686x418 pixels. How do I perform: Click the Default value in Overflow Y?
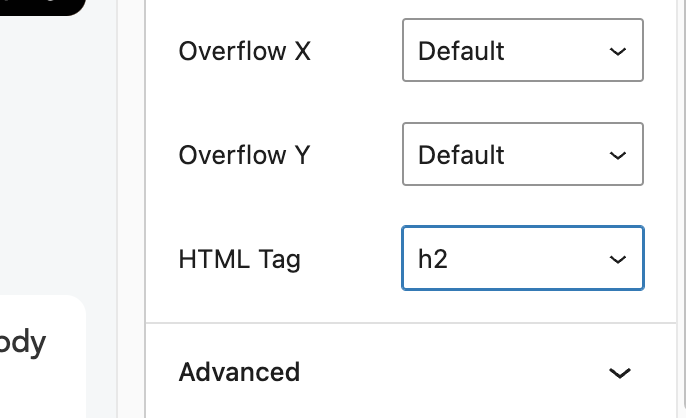[461, 155]
